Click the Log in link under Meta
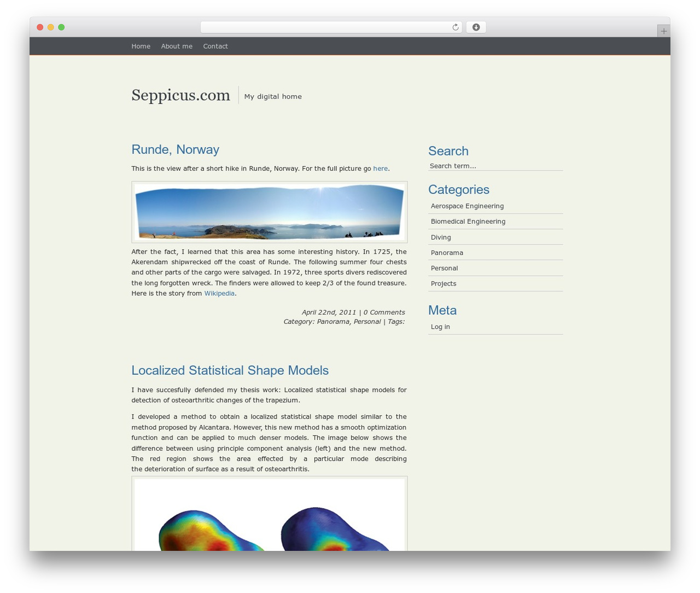 click(x=440, y=327)
